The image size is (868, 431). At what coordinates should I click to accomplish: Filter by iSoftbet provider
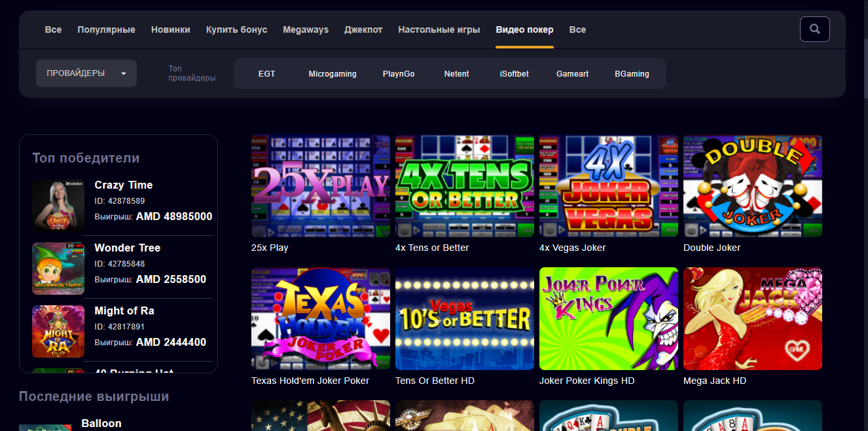point(514,73)
